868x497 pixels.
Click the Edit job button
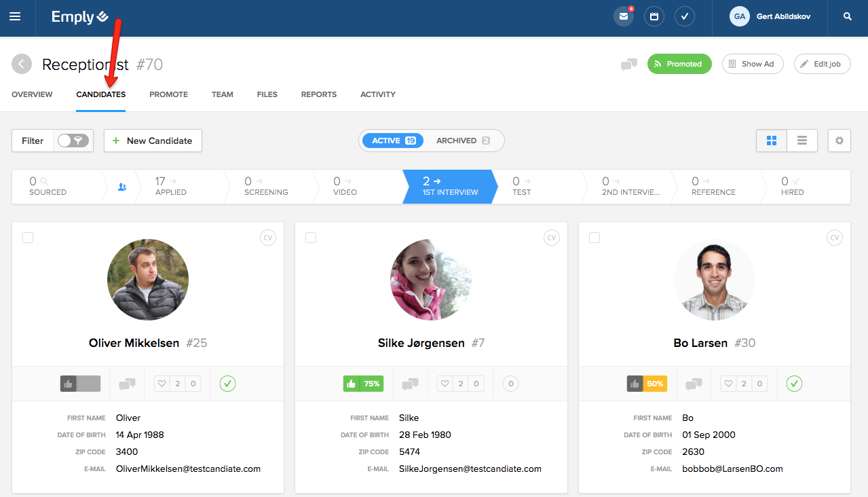tap(822, 64)
